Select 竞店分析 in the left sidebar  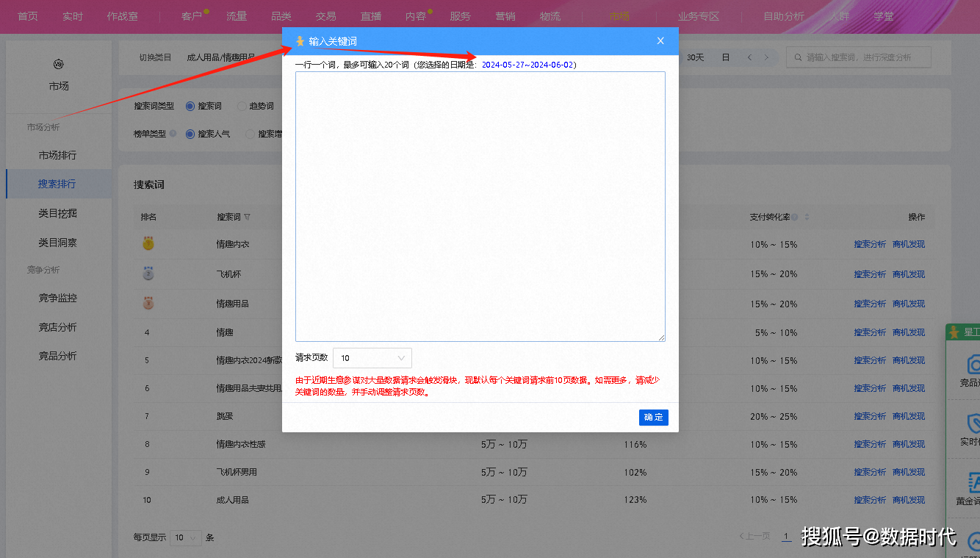57,327
